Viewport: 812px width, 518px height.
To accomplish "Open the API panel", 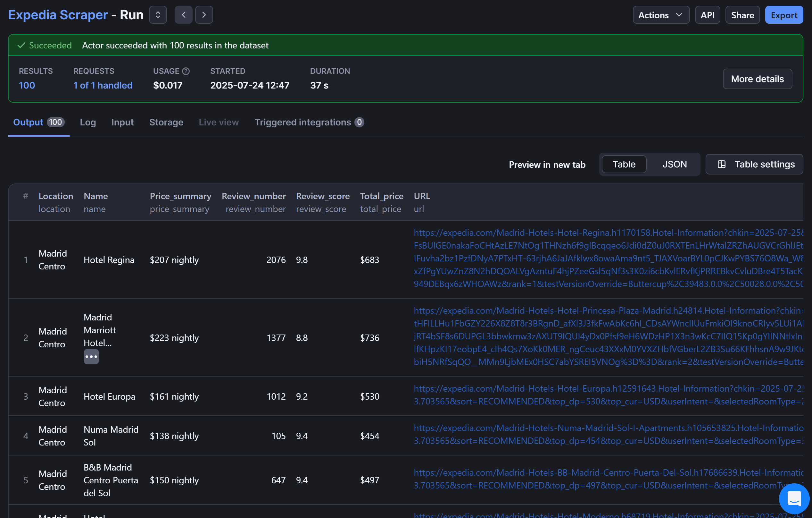I will 707,14.
